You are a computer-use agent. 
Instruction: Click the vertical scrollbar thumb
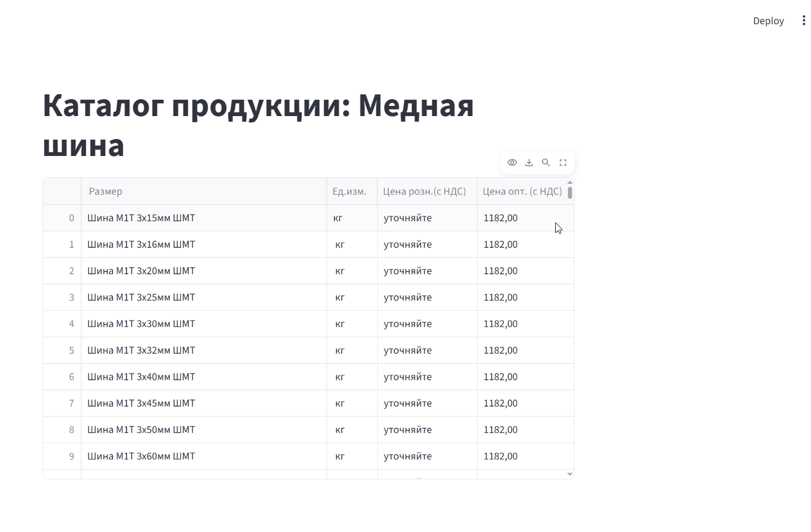point(570,193)
